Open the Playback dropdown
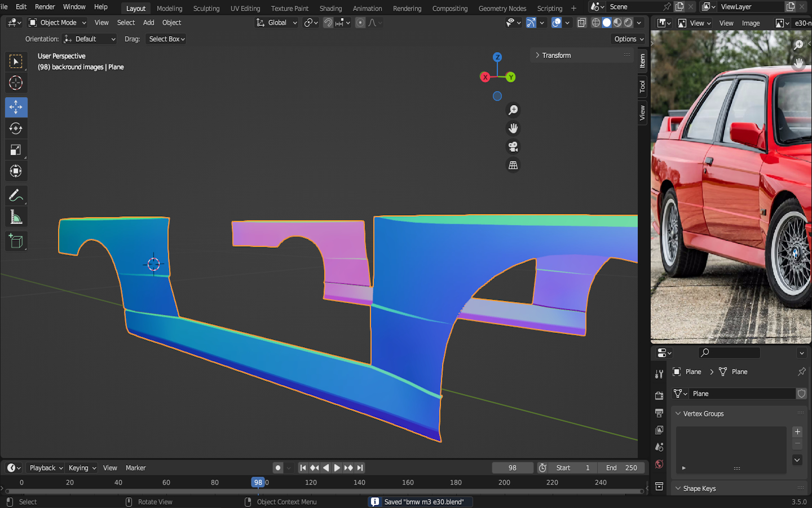812x508 pixels. click(46, 468)
